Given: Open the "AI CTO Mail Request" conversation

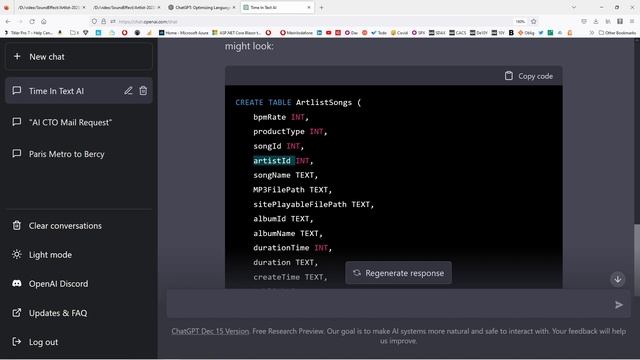Looking at the screenshot, I should tap(79, 122).
